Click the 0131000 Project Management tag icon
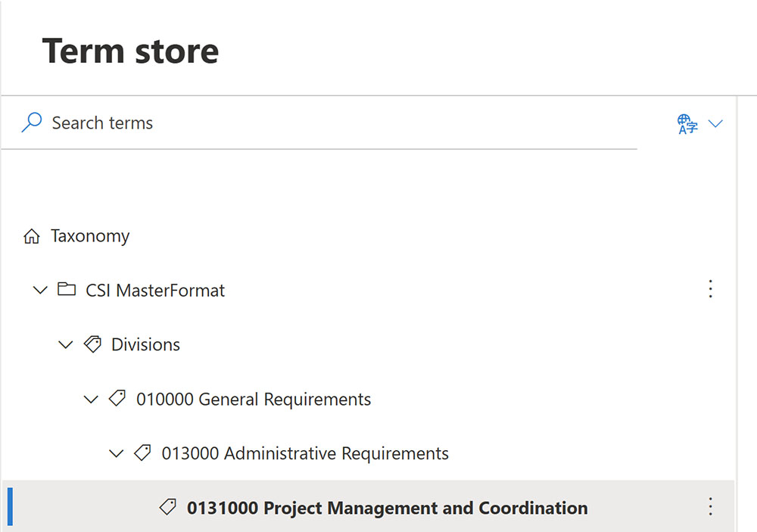This screenshot has height=532, width=757. pyautogui.click(x=167, y=507)
